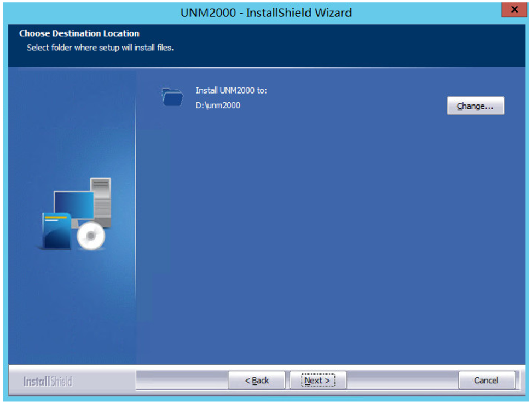
Task: Click the InstallShield logo
Action: [48, 381]
